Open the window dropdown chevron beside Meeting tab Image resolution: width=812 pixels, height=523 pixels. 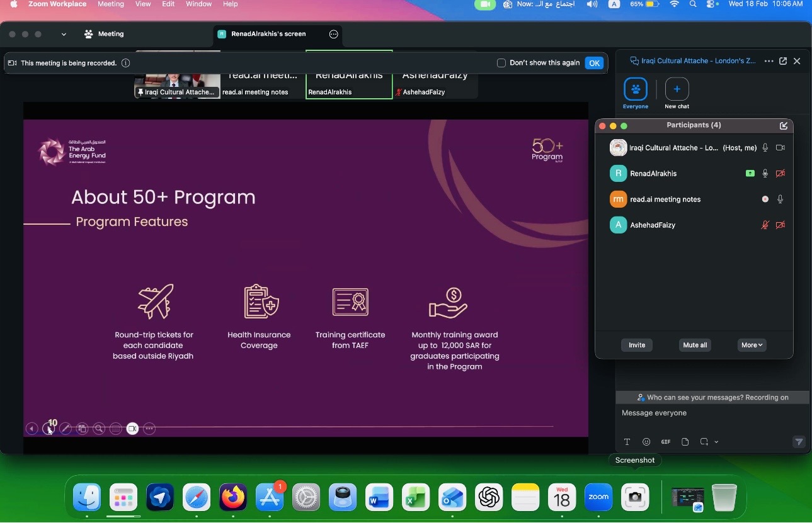pos(64,35)
